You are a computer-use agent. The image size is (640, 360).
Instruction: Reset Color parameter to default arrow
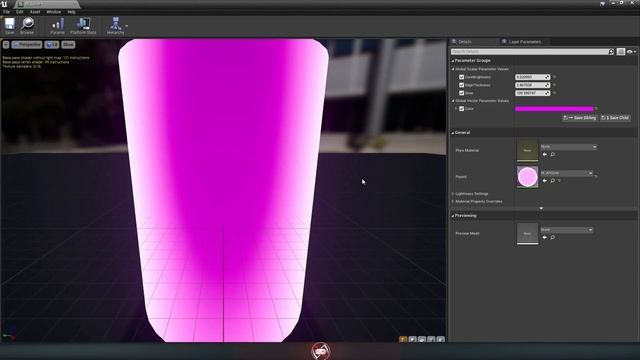pos(596,109)
